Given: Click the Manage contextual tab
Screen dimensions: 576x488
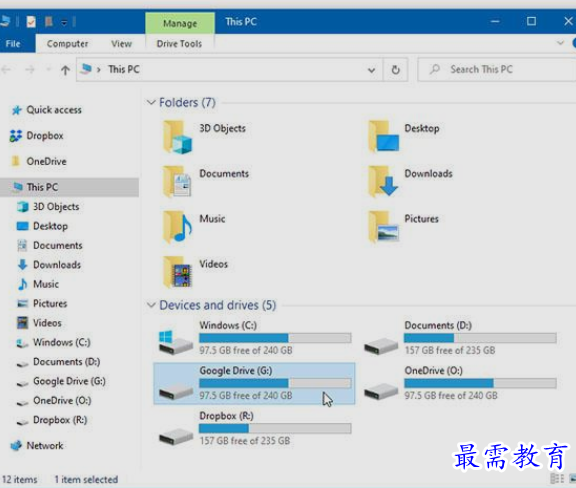Looking at the screenshot, I should [x=180, y=23].
